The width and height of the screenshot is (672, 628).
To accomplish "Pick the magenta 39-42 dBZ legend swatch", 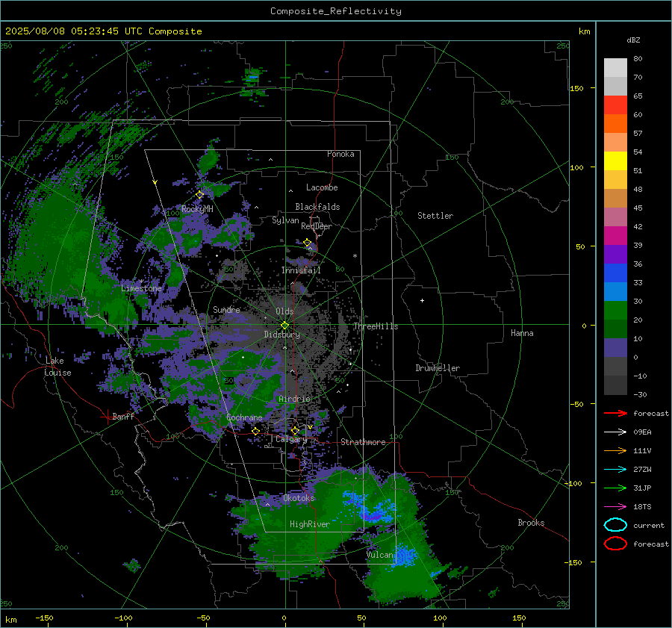I will pos(615,235).
